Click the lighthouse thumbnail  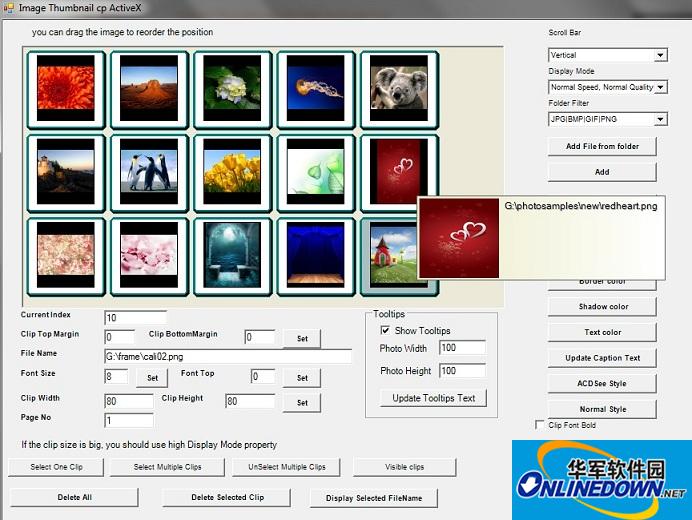tap(66, 165)
